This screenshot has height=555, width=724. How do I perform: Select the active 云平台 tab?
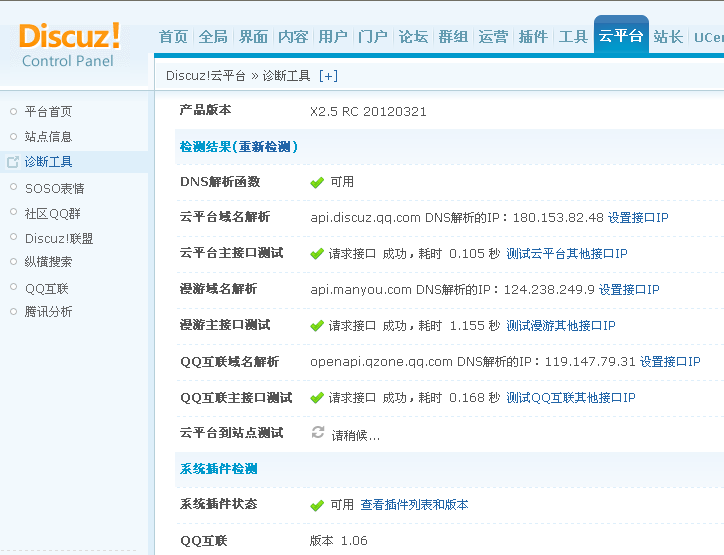coord(621,35)
